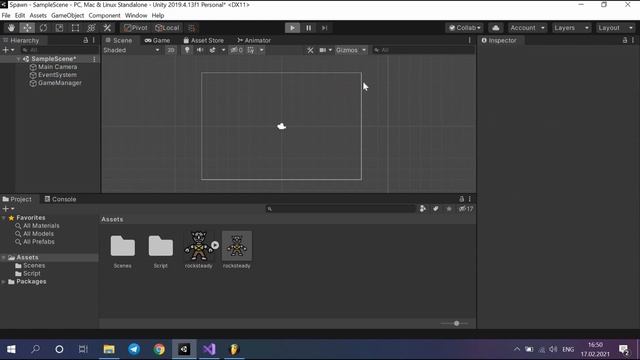The image size is (640, 360).
Task: Select the Rotate tool
Action: coord(43,28)
